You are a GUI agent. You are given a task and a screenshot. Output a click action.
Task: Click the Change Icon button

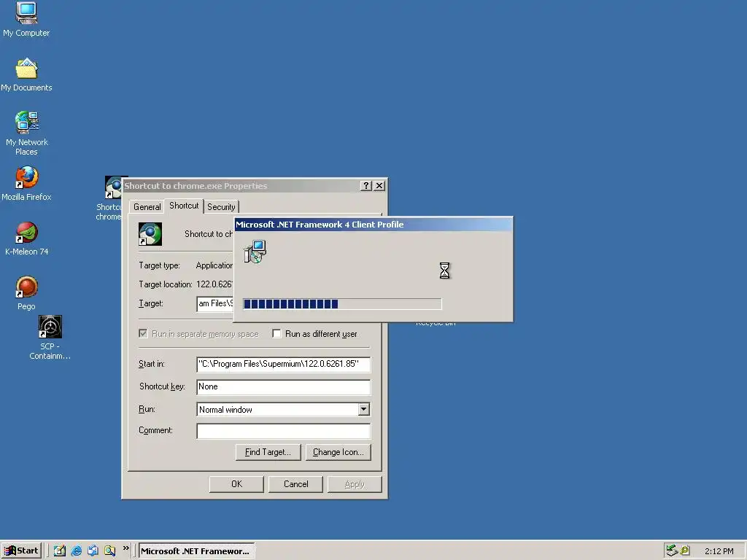338,452
